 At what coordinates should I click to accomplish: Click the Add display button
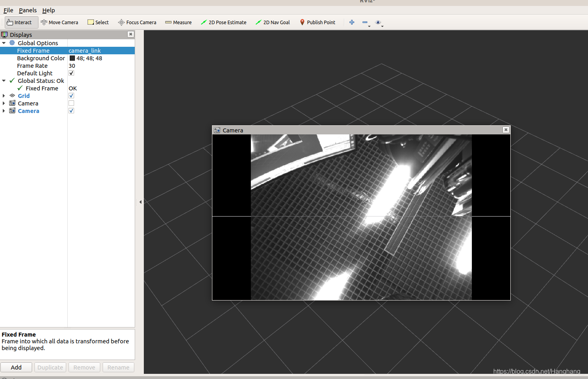click(16, 368)
